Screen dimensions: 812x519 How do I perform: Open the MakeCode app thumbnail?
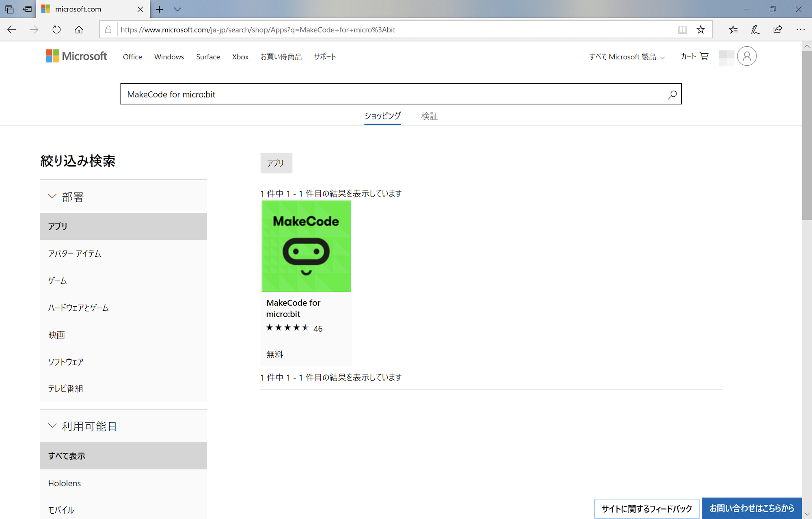coord(306,246)
